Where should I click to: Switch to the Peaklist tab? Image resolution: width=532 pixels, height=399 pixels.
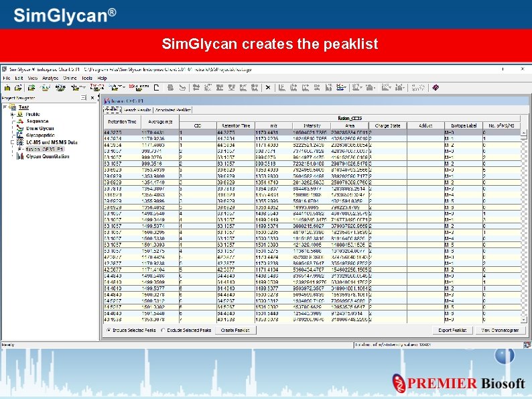click(x=112, y=109)
